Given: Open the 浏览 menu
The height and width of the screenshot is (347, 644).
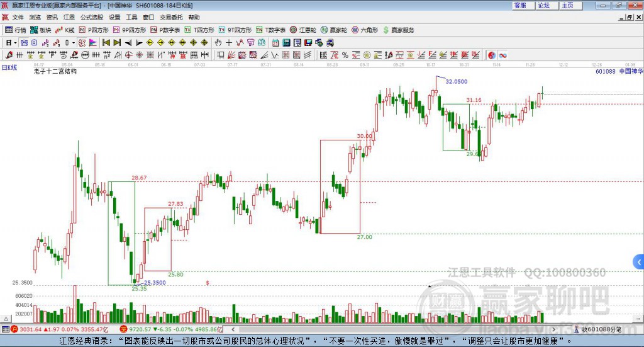Looking at the screenshot, I should 35,17.
